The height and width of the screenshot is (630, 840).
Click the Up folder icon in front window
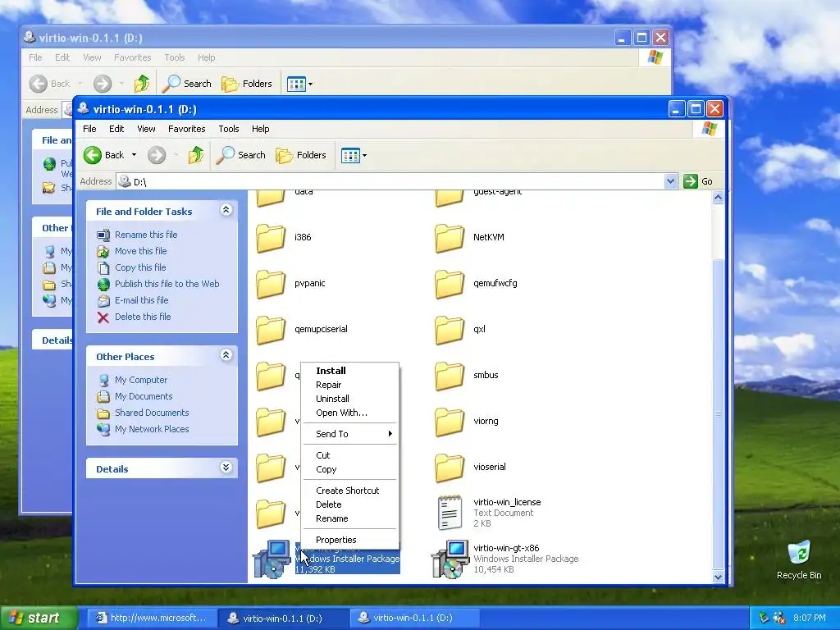pos(195,155)
